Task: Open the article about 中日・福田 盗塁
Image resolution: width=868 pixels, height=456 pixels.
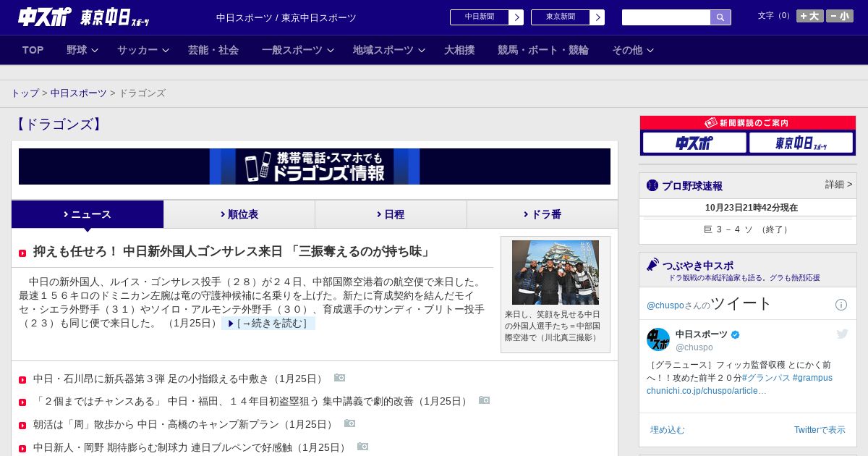Action: click(x=252, y=401)
